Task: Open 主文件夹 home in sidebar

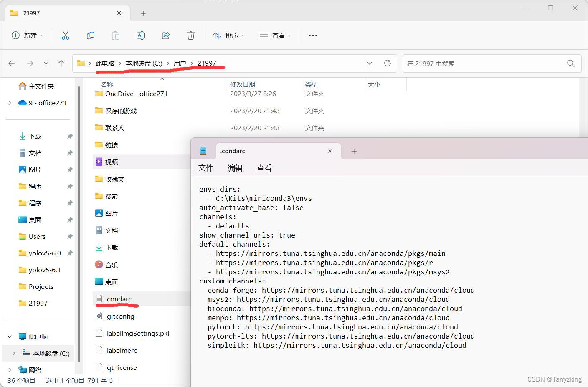Action: click(36, 86)
